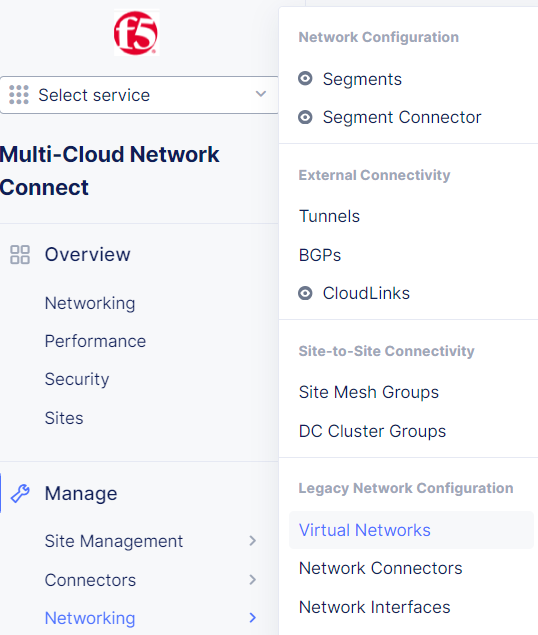Open Site Mesh Groups
The height and width of the screenshot is (635, 538).
[369, 392]
